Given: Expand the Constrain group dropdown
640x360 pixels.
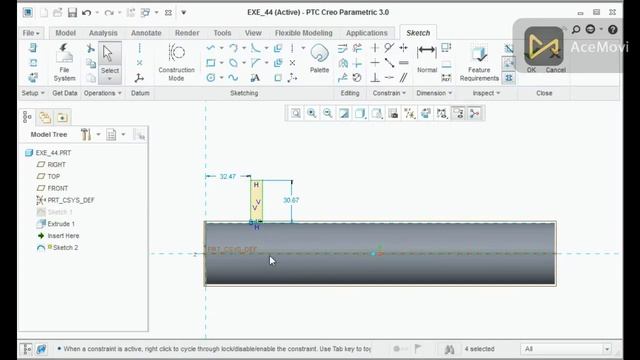Looking at the screenshot, I should pyautogui.click(x=389, y=93).
